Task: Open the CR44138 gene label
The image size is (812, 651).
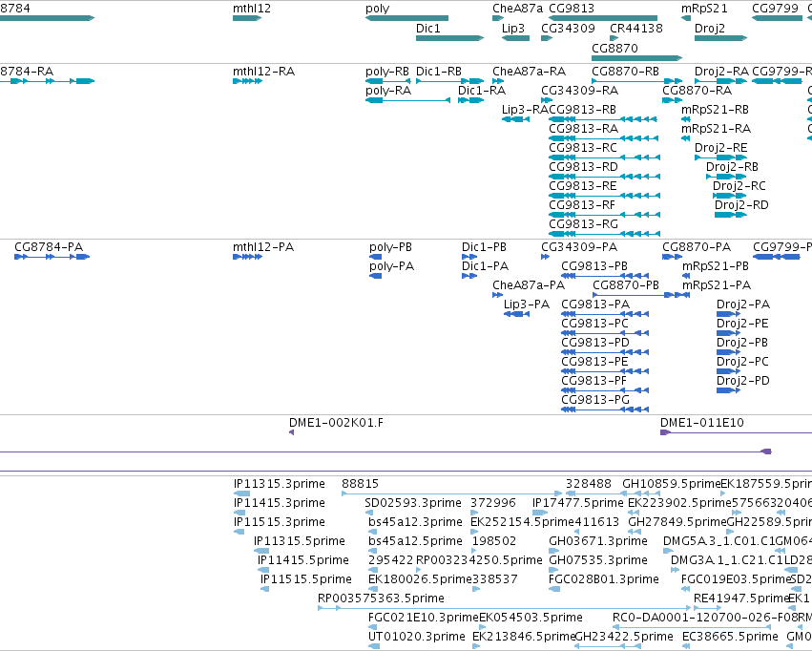Action: pos(636,29)
